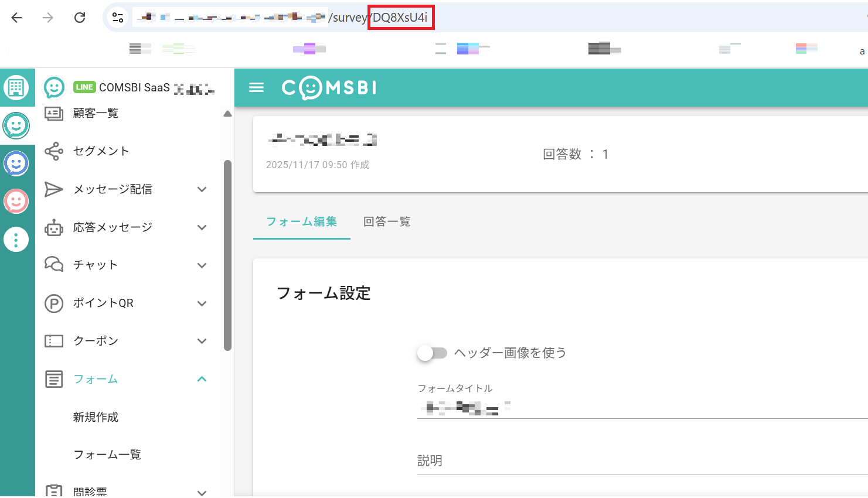Screen dimensions: 868x498
Task: Open the three-dots more menu in left rail
Action: (x=16, y=240)
